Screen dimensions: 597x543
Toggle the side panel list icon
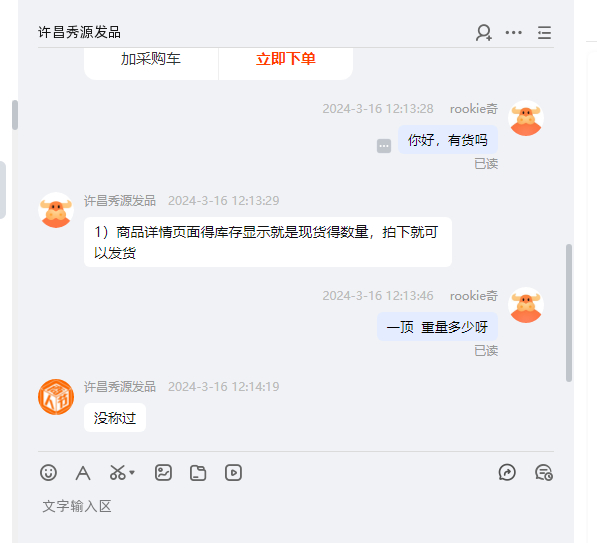[544, 32]
